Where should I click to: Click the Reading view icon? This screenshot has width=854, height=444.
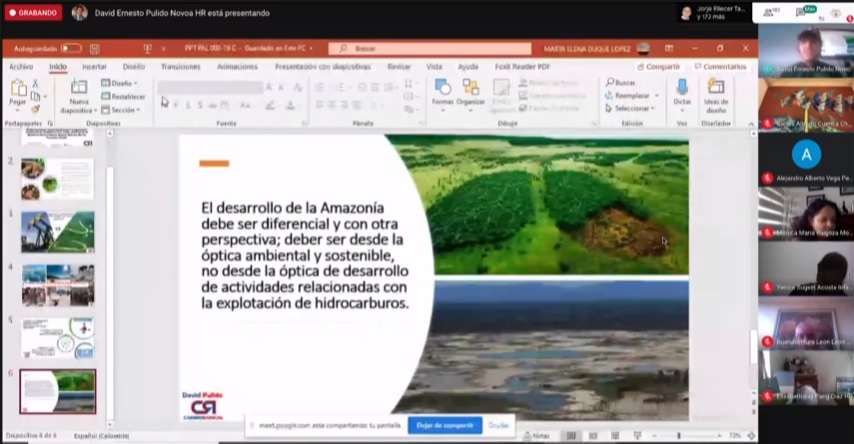615,436
